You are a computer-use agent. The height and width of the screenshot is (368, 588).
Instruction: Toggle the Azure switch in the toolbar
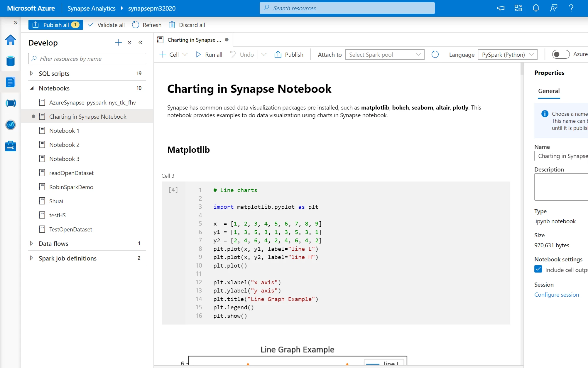click(x=560, y=54)
